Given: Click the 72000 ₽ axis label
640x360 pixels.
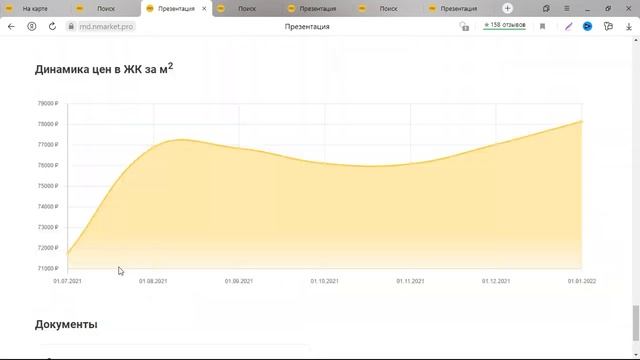Looking at the screenshot, I should (x=48, y=248).
